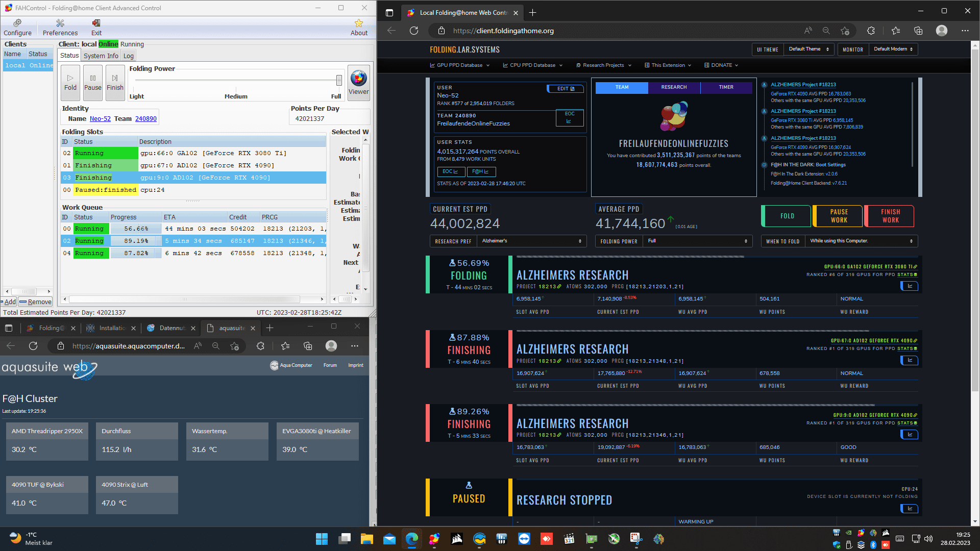Screen dimensions: 980x551
Task: Click the Add client button in FAHControl
Action: [x=8, y=302]
